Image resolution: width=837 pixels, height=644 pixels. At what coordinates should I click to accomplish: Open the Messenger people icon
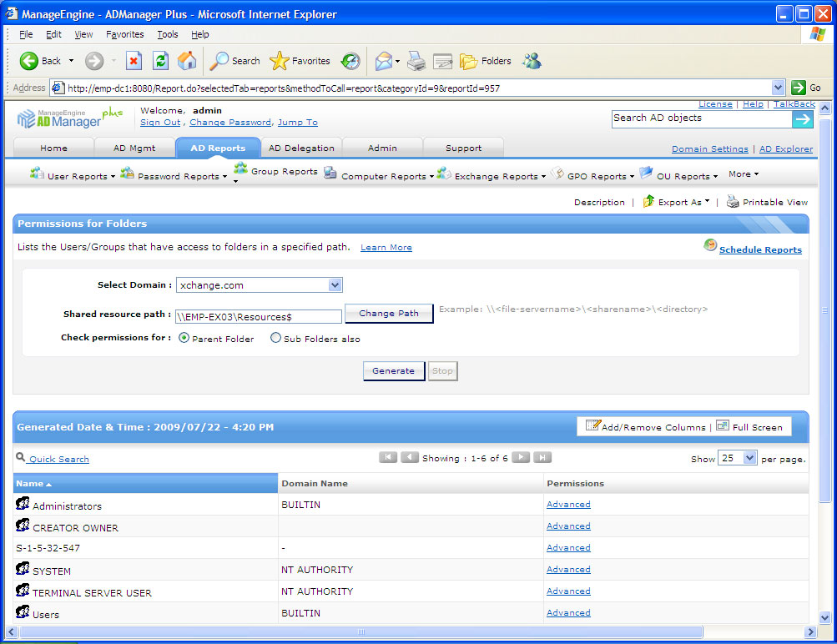click(x=532, y=61)
